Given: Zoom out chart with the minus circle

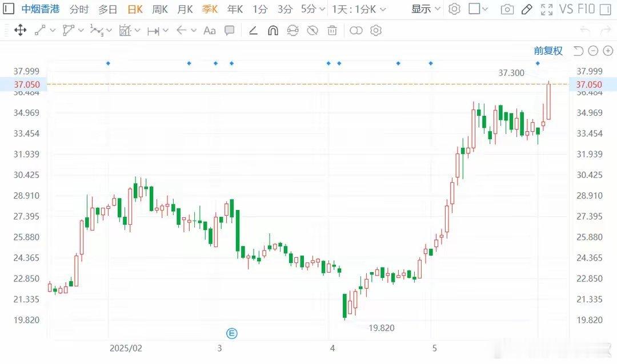Looking at the screenshot, I should 593,51.
